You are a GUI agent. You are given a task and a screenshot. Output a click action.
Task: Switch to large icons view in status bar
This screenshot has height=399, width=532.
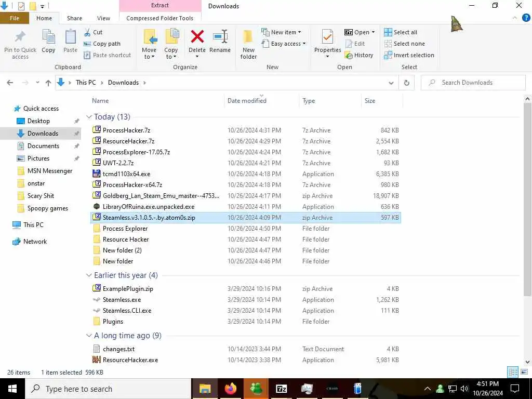(524, 372)
